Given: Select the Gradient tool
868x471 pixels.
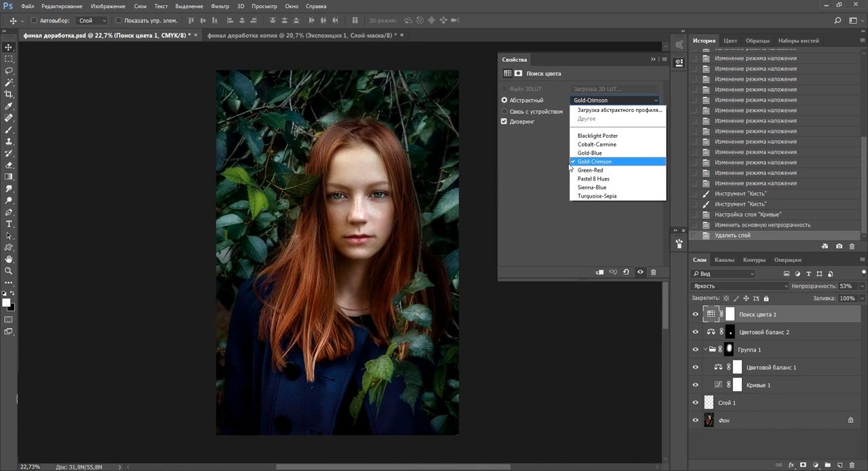Looking at the screenshot, I should pos(9,177).
